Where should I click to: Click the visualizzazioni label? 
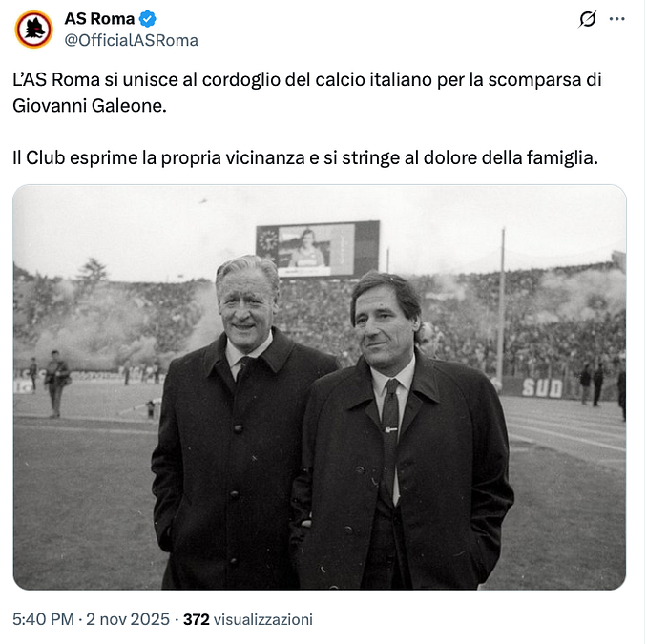[x=262, y=619]
